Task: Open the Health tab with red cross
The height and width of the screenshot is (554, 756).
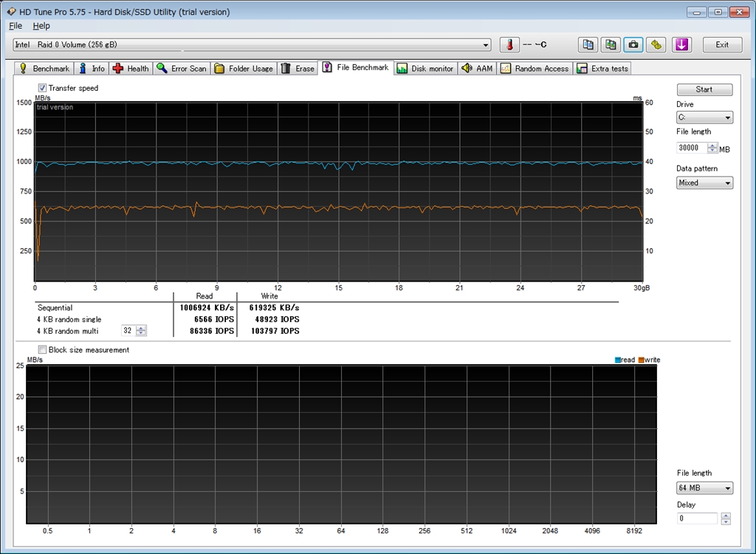Action: (131, 69)
